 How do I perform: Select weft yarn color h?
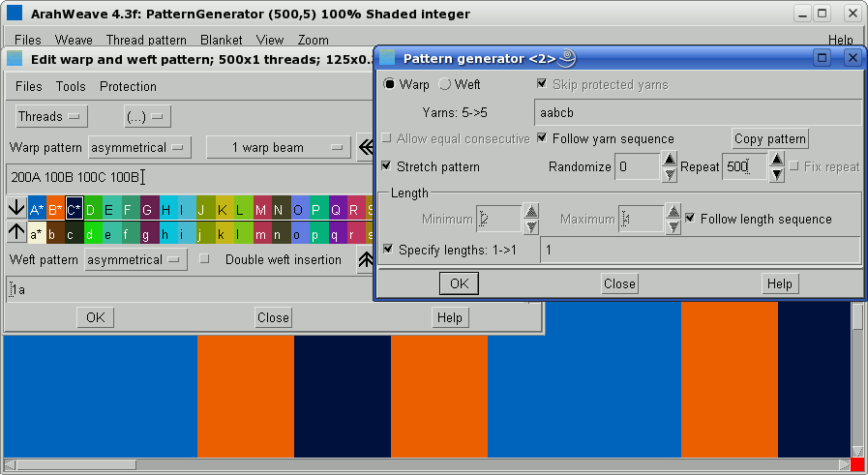coord(168,232)
